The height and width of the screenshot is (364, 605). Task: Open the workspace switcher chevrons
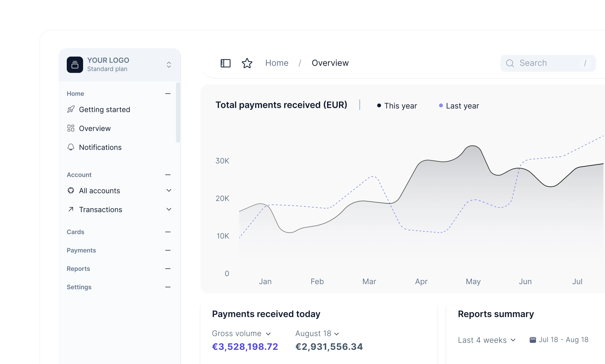tap(169, 65)
